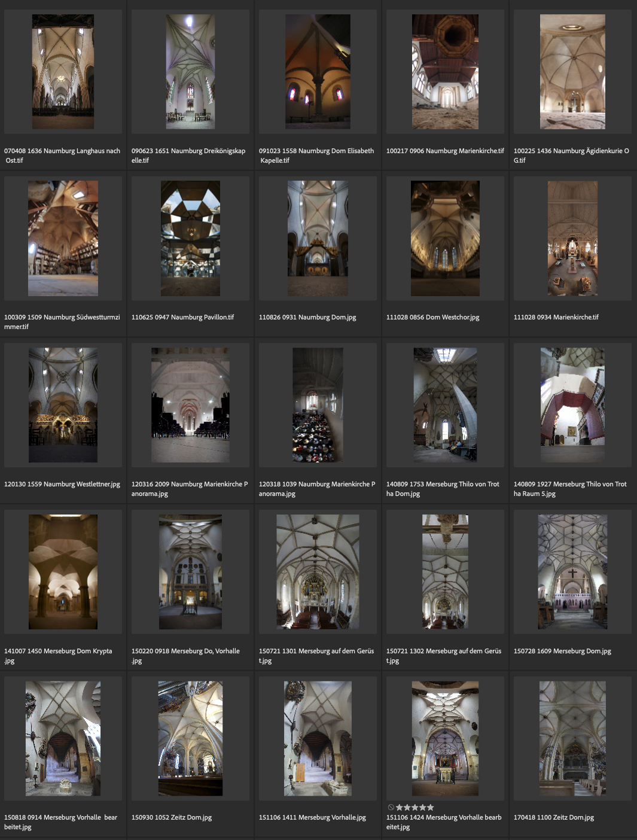Click the fourth rating star
The image size is (637, 840).
[x=423, y=808]
